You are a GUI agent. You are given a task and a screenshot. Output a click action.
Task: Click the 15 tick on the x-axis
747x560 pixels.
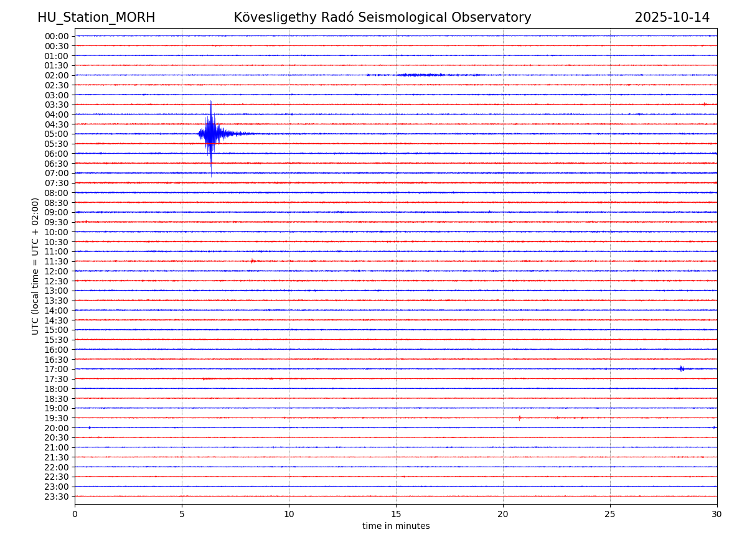[x=396, y=514]
